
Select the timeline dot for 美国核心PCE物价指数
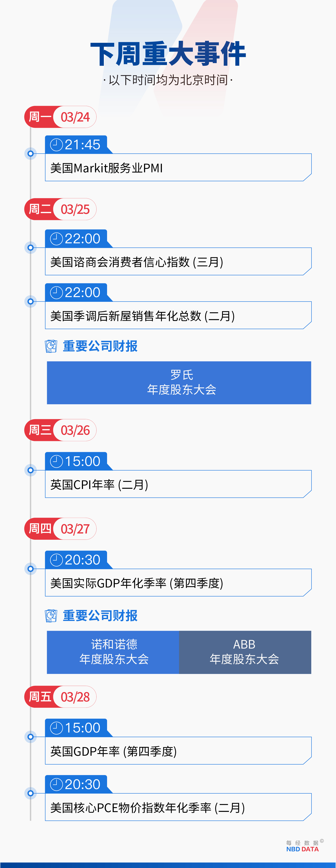point(31,793)
